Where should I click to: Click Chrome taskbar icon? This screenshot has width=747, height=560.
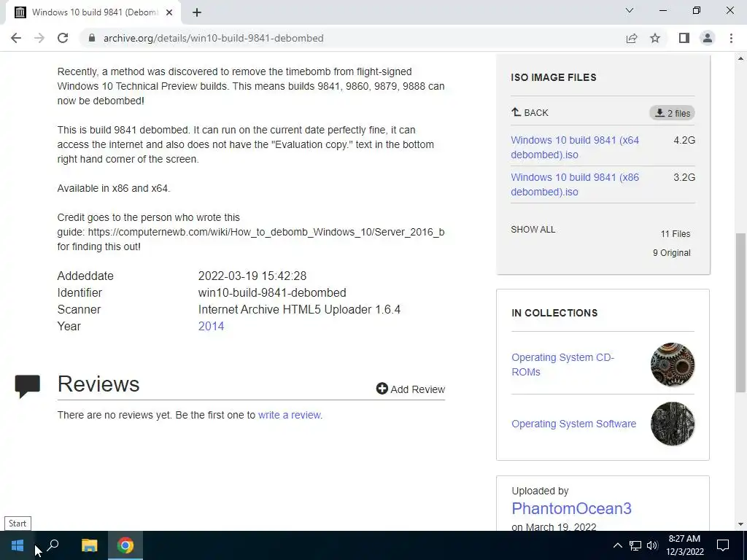pos(125,545)
